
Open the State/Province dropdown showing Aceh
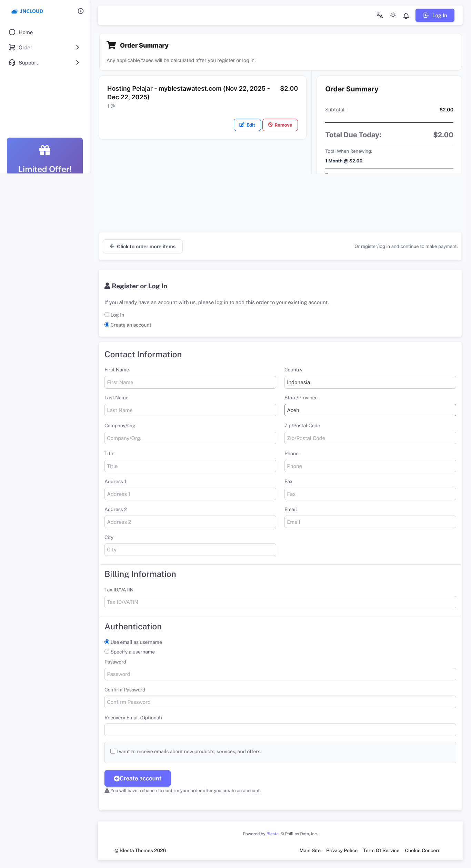(370, 410)
